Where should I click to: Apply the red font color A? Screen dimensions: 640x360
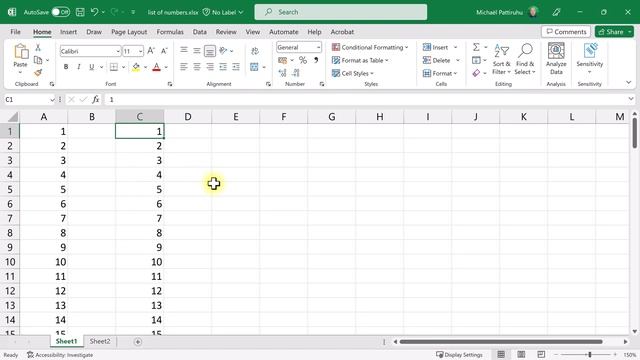coord(156,67)
